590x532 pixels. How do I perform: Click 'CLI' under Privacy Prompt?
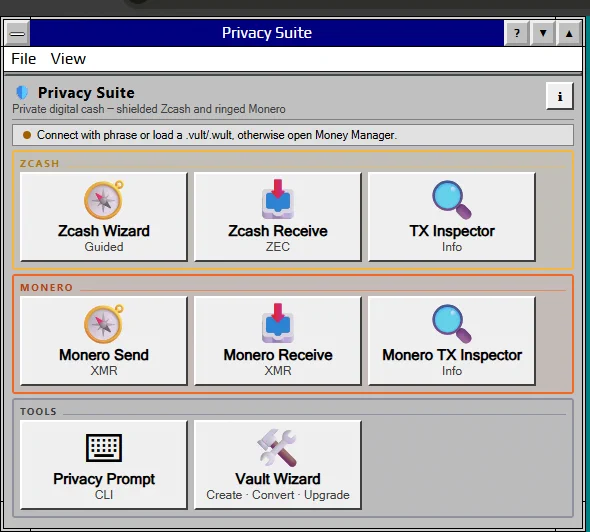(x=104, y=495)
